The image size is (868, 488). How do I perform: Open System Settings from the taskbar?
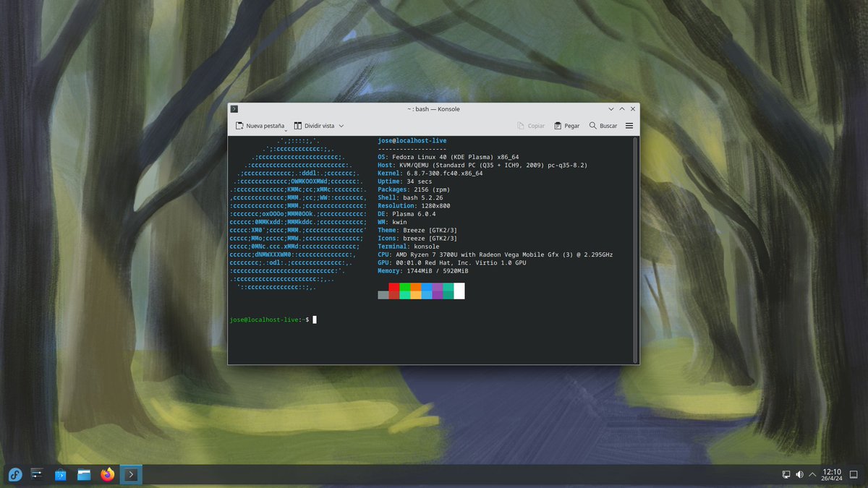tap(36, 475)
